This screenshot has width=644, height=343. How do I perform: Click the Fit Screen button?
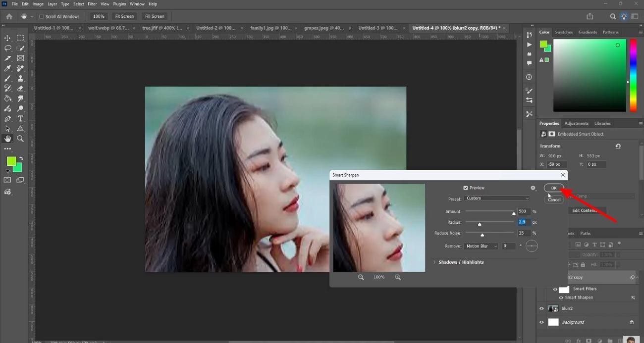(x=124, y=16)
